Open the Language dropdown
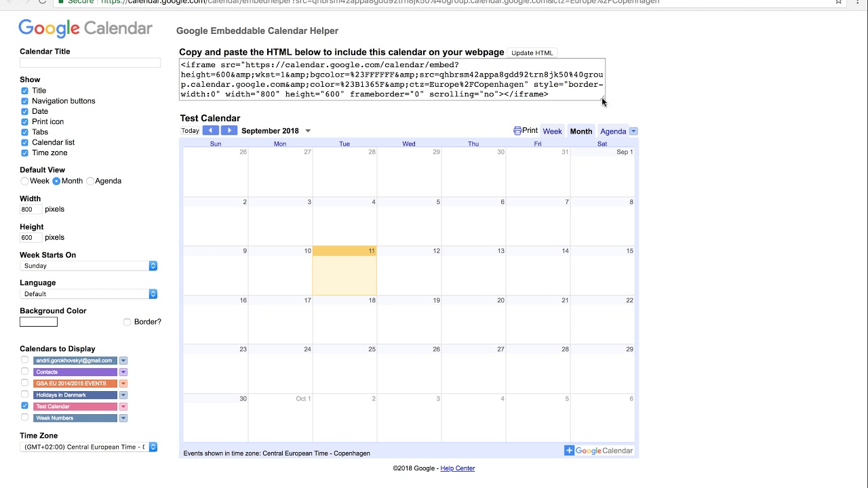868x488 pixels. pos(88,294)
